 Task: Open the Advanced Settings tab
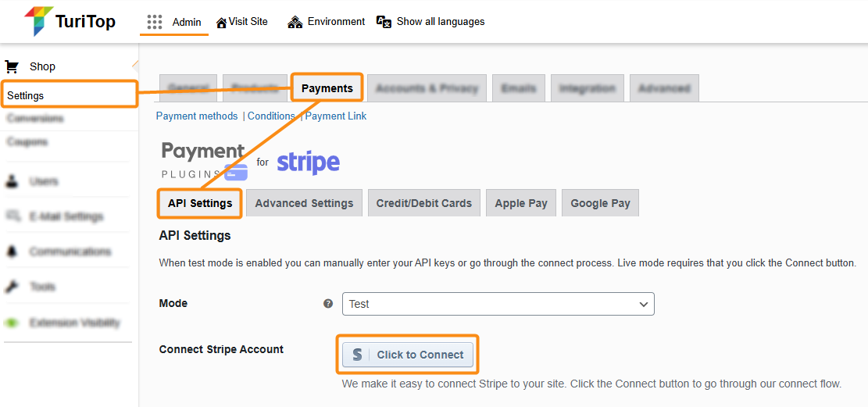(304, 203)
